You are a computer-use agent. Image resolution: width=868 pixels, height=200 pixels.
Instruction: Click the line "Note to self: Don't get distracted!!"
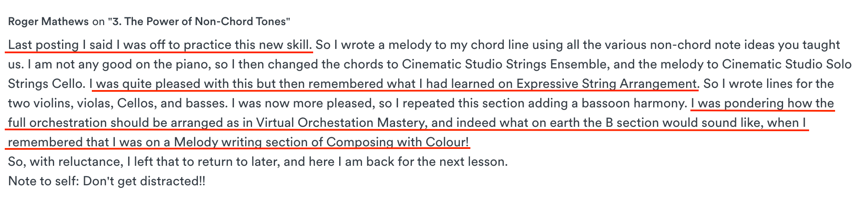tap(107, 181)
